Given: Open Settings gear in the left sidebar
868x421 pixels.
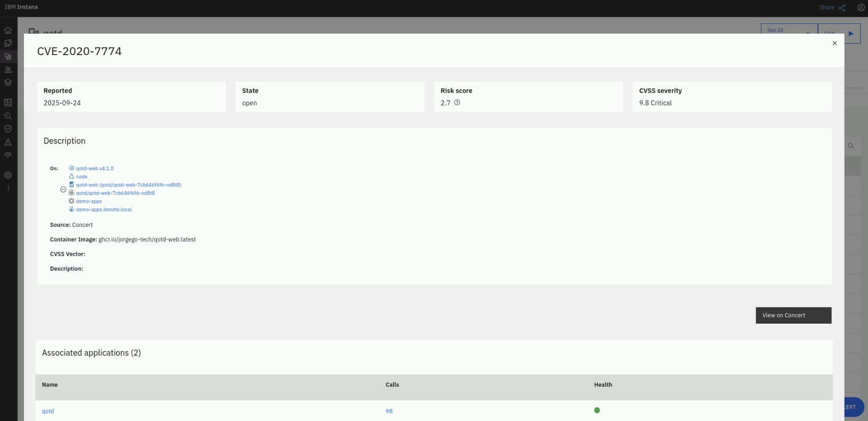Looking at the screenshot, I should [x=8, y=175].
